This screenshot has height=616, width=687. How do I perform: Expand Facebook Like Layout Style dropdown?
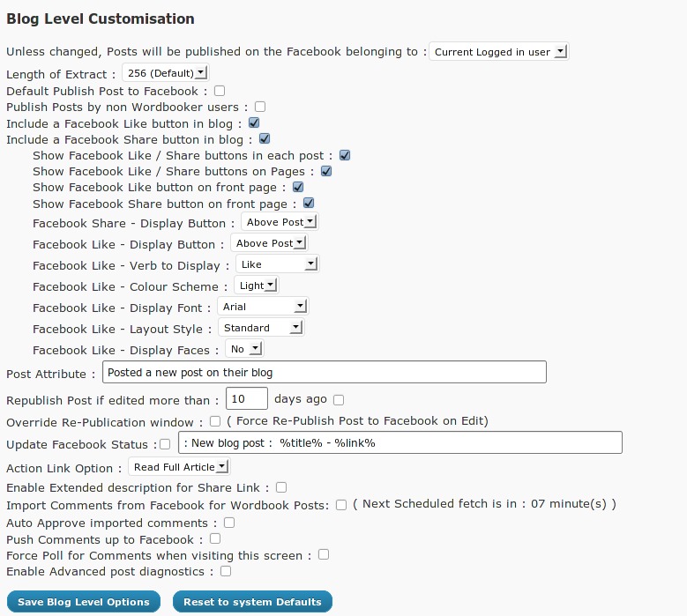pos(261,328)
